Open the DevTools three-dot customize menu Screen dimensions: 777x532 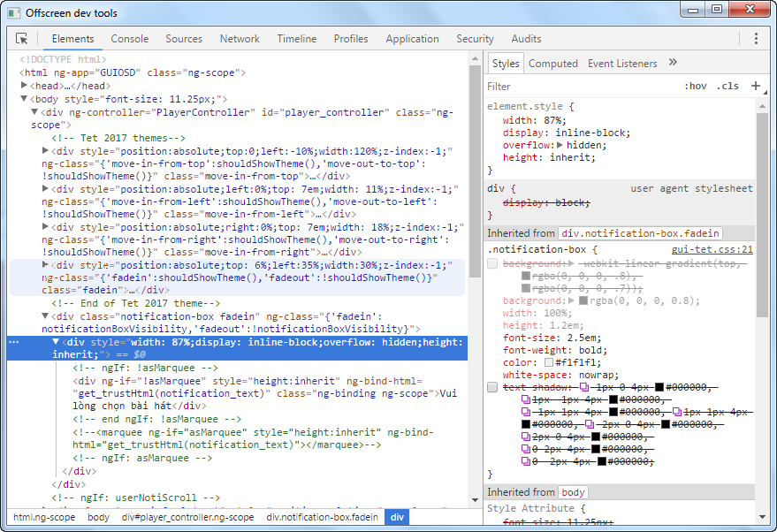coord(756,39)
